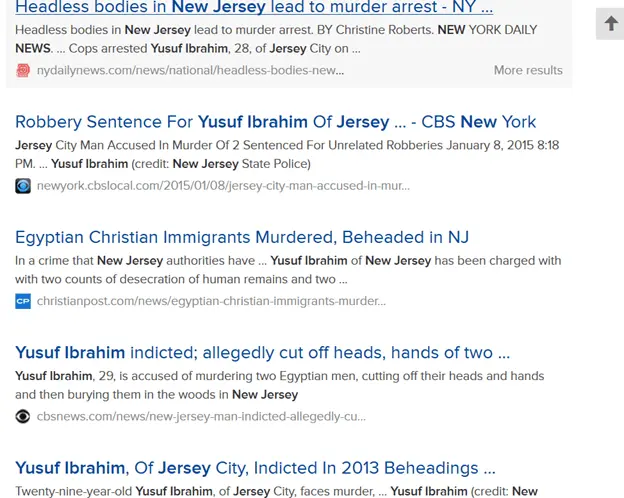
Task: Click the "More results" link
Action: [x=528, y=70]
